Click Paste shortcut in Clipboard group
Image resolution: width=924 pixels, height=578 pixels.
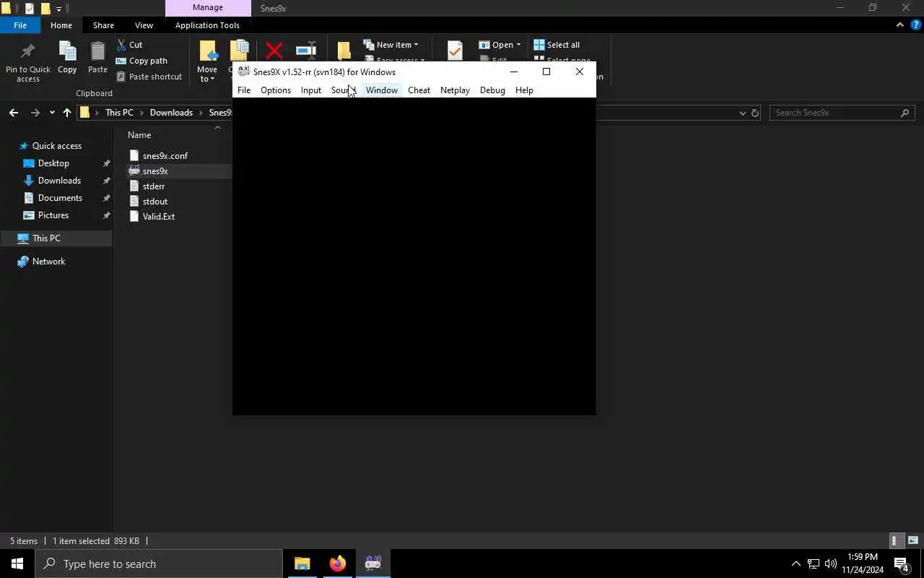tap(149, 77)
